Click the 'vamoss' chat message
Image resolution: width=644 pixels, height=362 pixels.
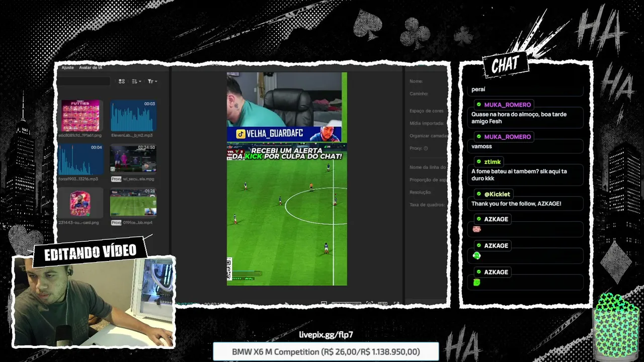coord(481,146)
